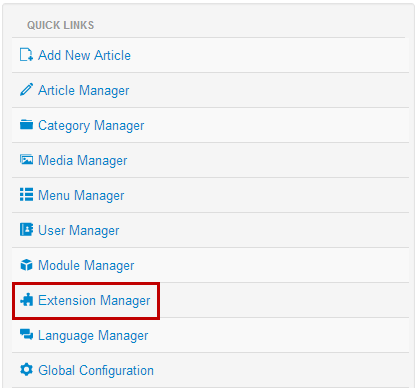Navigate to Menu Manager
418x388 pixels.
point(81,196)
